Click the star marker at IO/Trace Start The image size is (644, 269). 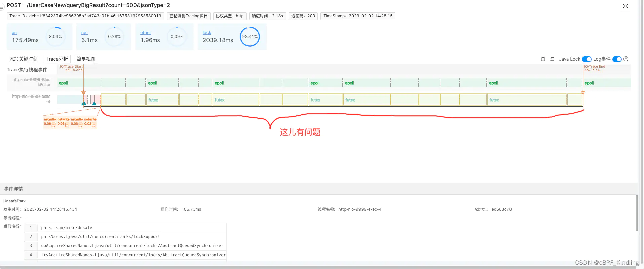click(x=83, y=92)
